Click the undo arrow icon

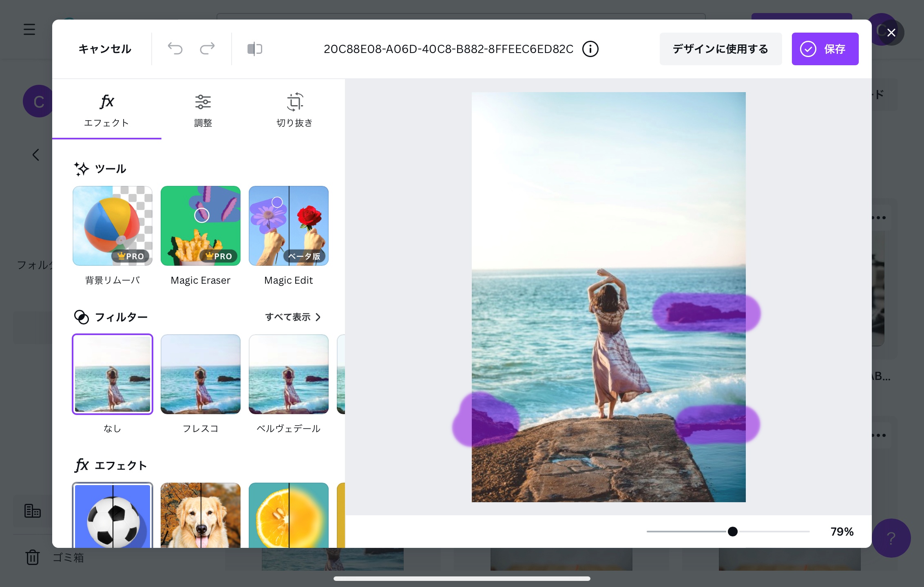175,49
